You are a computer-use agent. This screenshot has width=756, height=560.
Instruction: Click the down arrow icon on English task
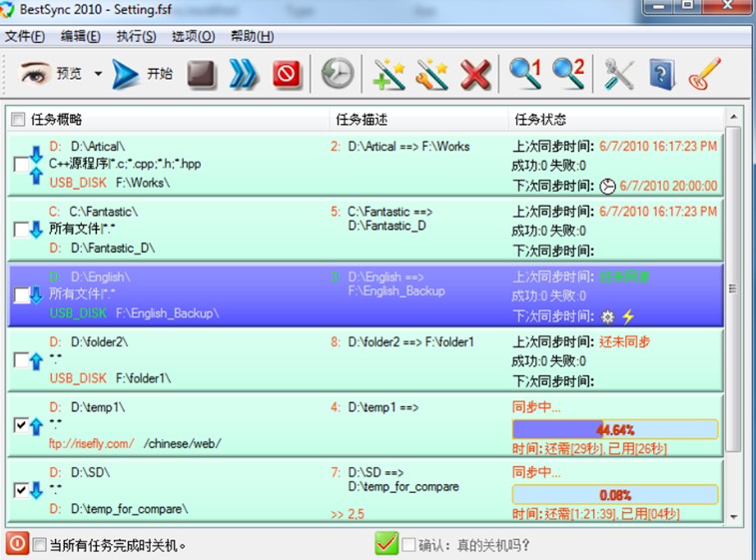point(36,294)
